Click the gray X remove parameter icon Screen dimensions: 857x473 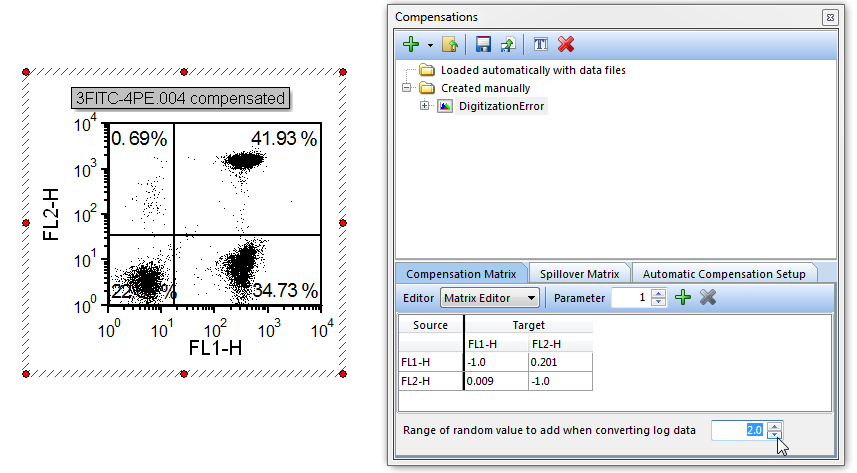pos(708,297)
